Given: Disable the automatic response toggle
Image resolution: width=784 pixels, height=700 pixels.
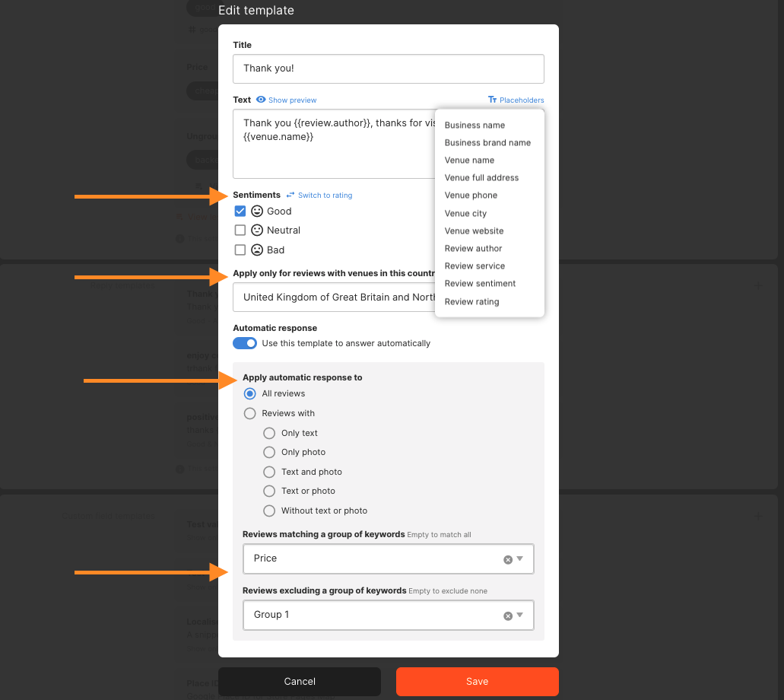Looking at the screenshot, I should coord(245,343).
